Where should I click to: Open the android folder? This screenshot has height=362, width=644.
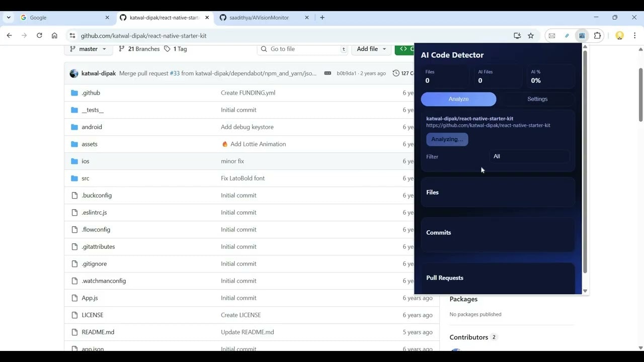point(92,127)
